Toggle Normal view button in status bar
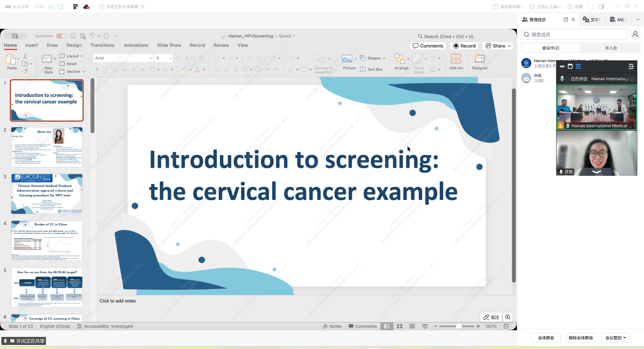The width and height of the screenshot is (644, 349). point(387,326)
